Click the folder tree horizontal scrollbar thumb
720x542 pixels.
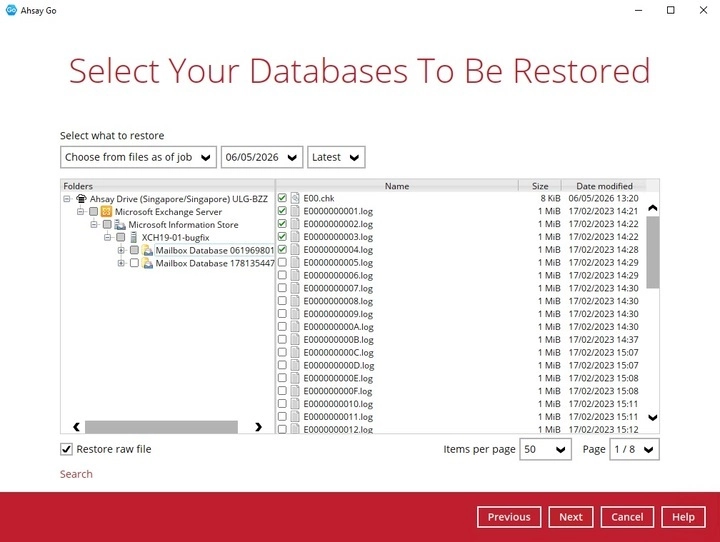coord(161,427)
